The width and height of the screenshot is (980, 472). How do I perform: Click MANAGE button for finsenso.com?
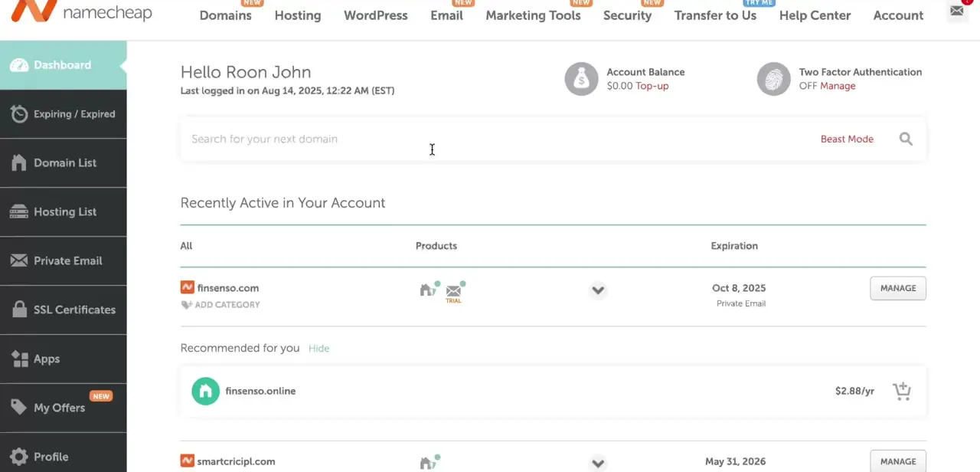pyautogui.click(x=898, y=288)
